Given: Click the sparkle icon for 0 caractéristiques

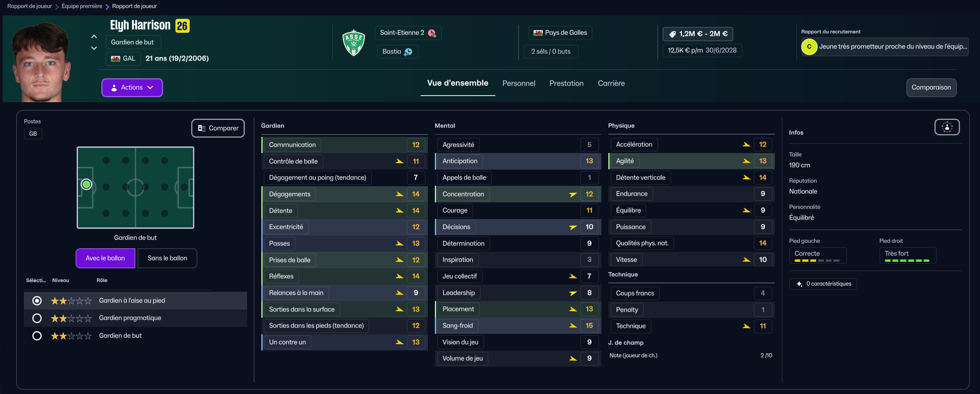Looking at the screenshot, I should 800,284.
